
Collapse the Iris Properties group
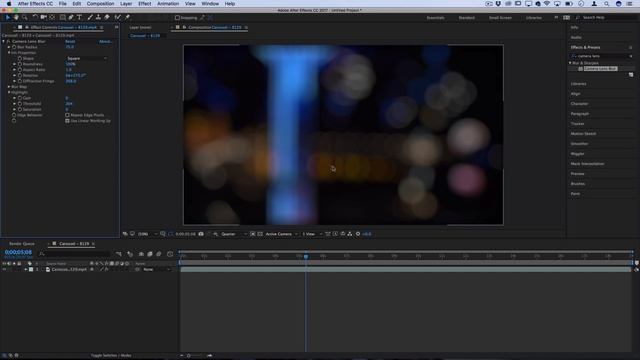pos(9,53)
